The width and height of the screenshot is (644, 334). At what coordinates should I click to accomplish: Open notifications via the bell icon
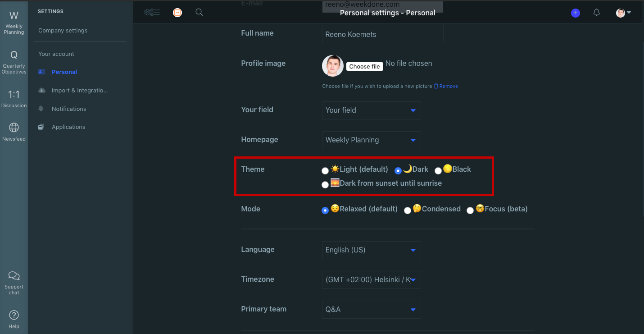click(x=597, y=13)
